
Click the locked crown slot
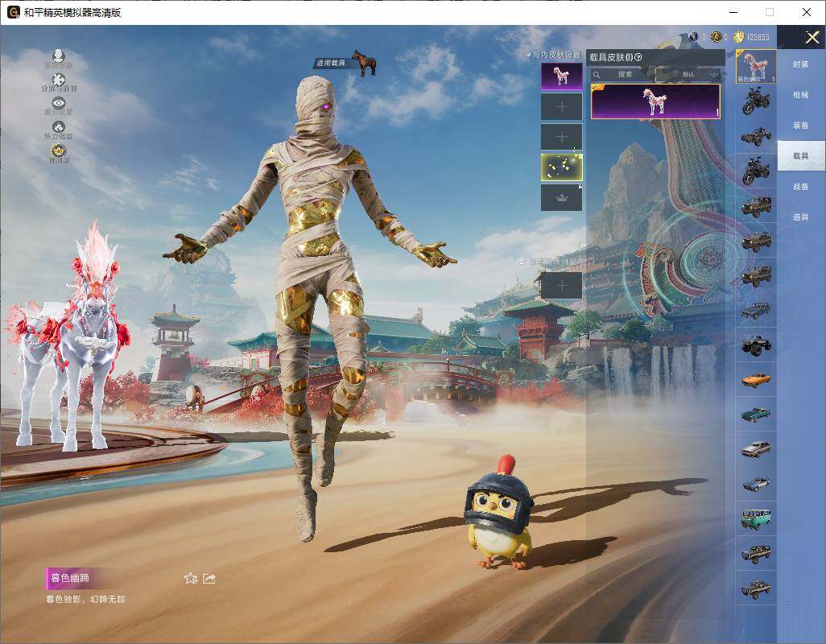point(562,197)
